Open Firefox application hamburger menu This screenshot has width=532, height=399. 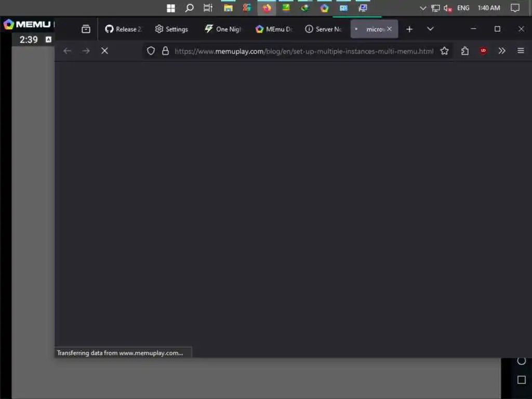click(521, 51)
